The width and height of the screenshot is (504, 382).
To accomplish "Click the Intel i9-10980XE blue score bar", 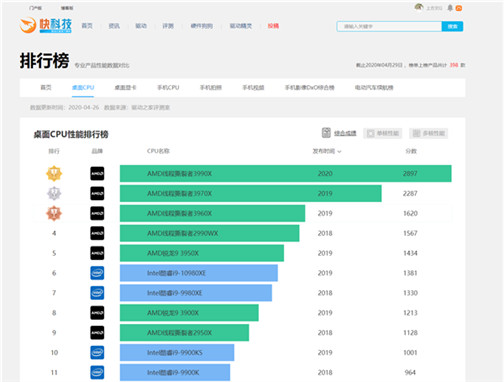I will [199, 273].
